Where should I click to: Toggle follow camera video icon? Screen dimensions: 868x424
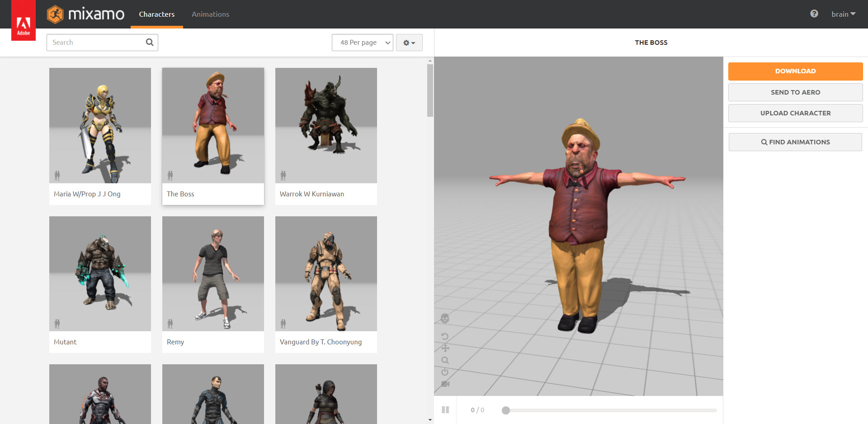coord(445,384)
